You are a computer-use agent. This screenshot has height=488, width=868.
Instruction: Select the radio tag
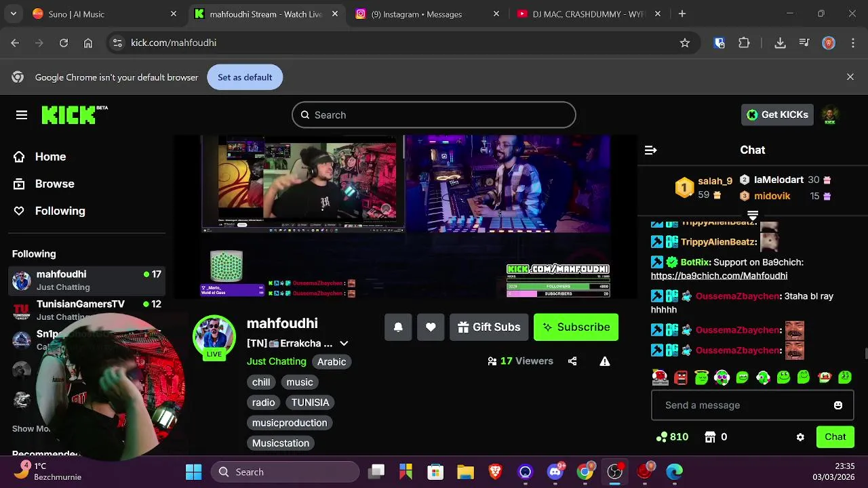264,403
